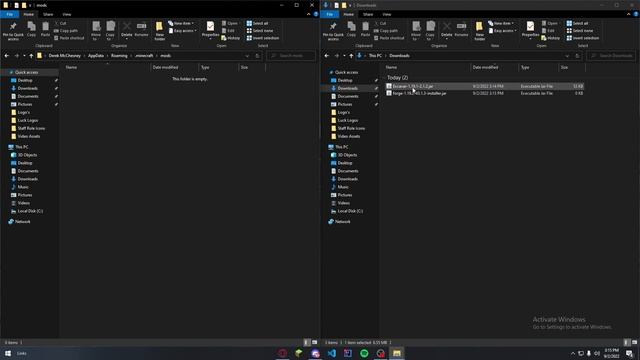Open Properties dropdown in Downloads window
The height and width of the screenshot is (360, 640).
[530, 31]
